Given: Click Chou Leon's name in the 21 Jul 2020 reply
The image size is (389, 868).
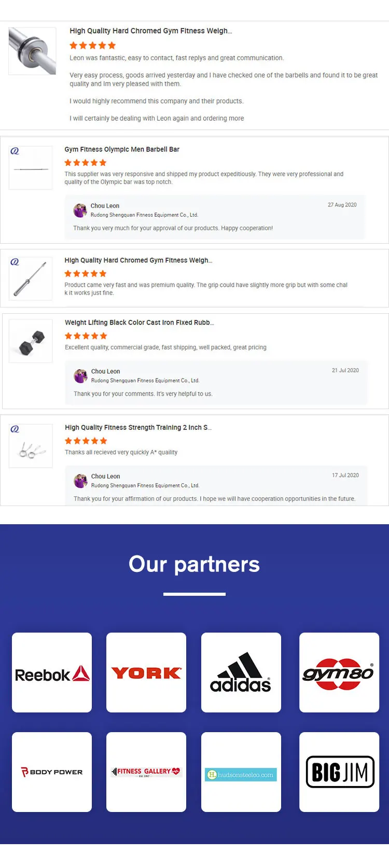Looking at the screenshot, I should pos(105,371).
